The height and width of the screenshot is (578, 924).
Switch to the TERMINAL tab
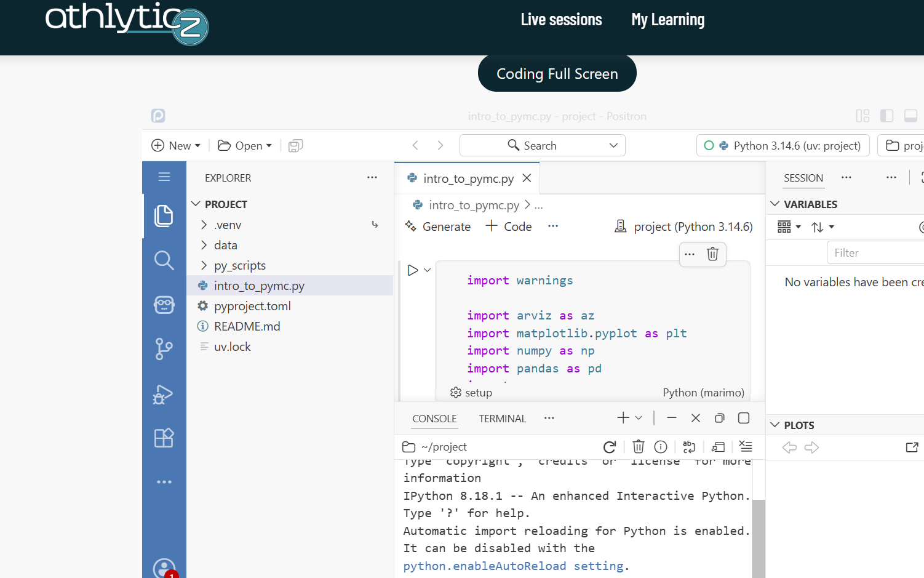[x=503, y=419]
